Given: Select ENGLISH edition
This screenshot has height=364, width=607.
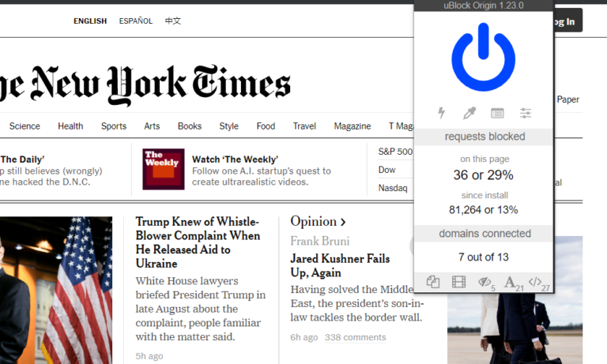Looking at the screenshot, I should 90,21.
